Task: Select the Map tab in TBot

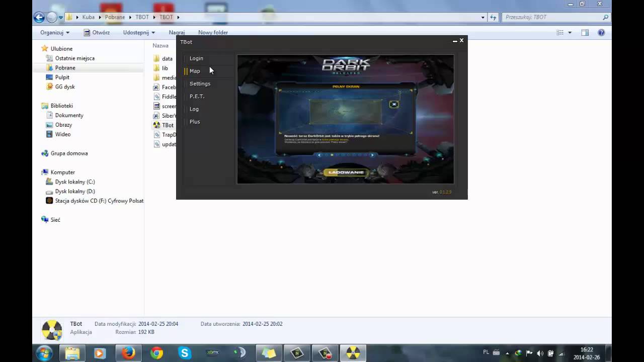Action: 195,71
